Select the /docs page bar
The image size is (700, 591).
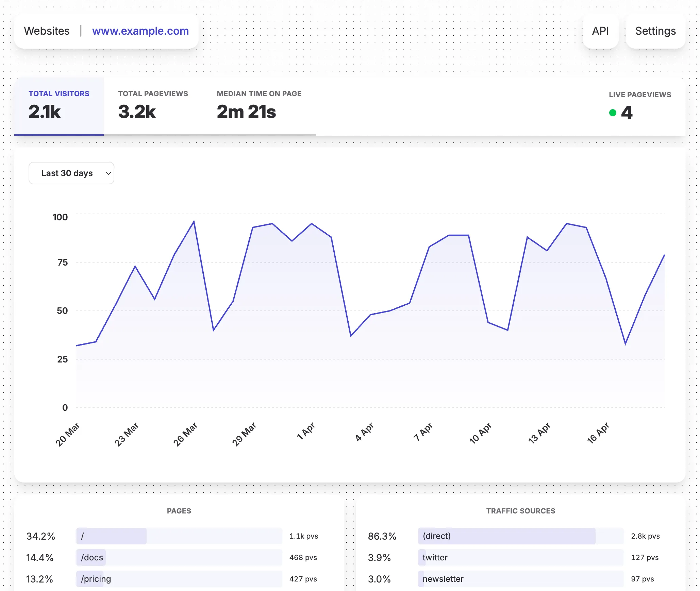click(x=179, y=557)
